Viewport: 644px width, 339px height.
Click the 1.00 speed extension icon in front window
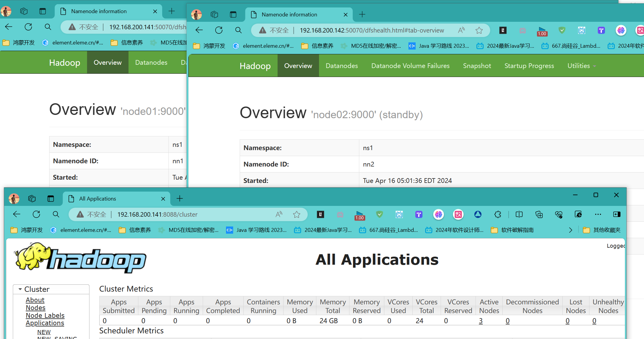pos(360,215)
